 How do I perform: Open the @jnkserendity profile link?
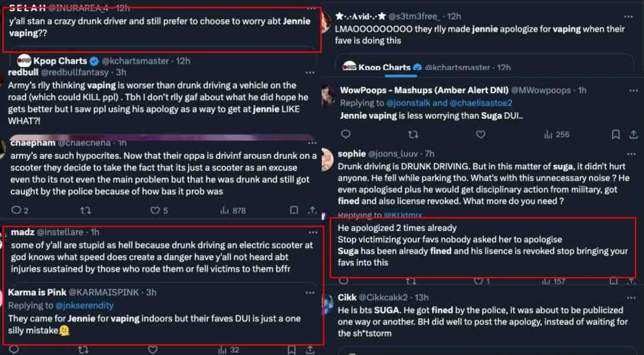[84, 305]
